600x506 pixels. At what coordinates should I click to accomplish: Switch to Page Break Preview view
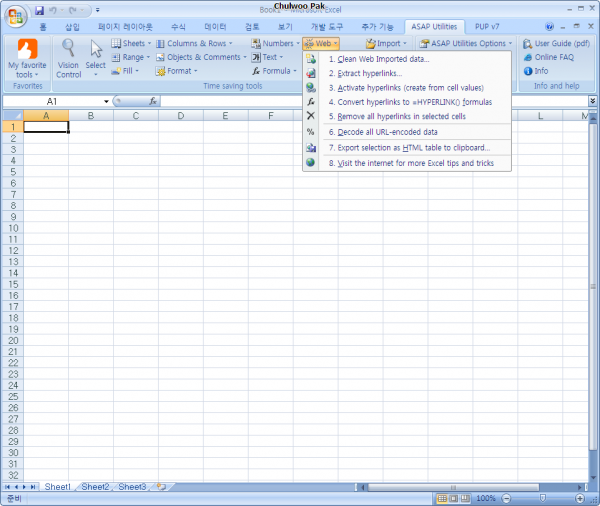(465, 498)
